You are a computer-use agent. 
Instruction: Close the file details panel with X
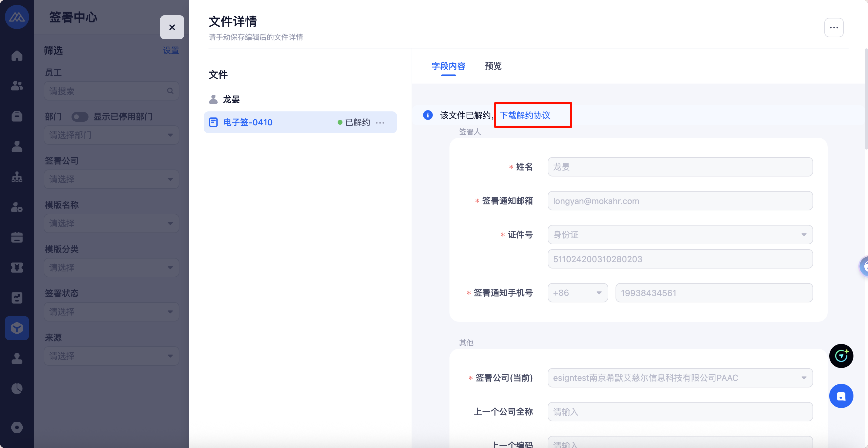point(172,27)
